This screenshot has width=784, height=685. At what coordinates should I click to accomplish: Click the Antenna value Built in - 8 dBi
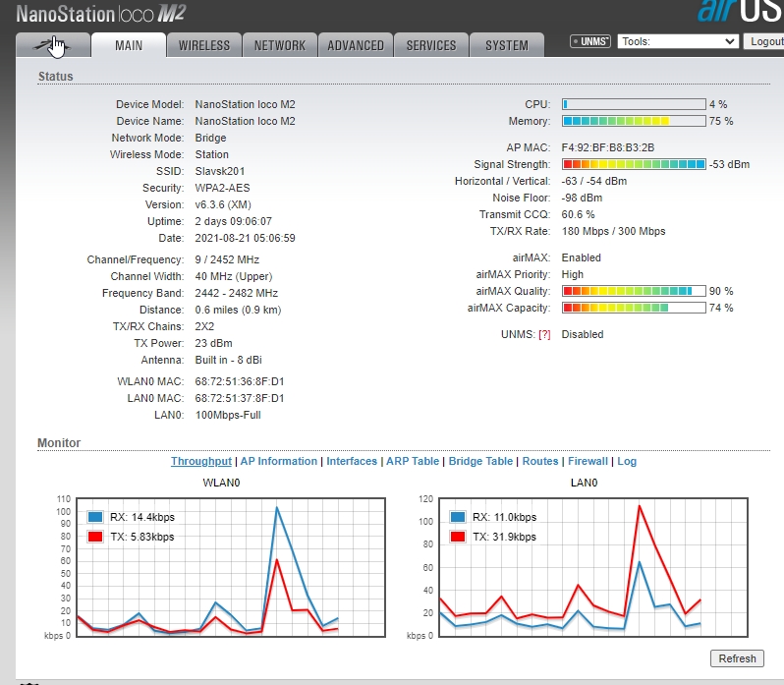[229, 360]
